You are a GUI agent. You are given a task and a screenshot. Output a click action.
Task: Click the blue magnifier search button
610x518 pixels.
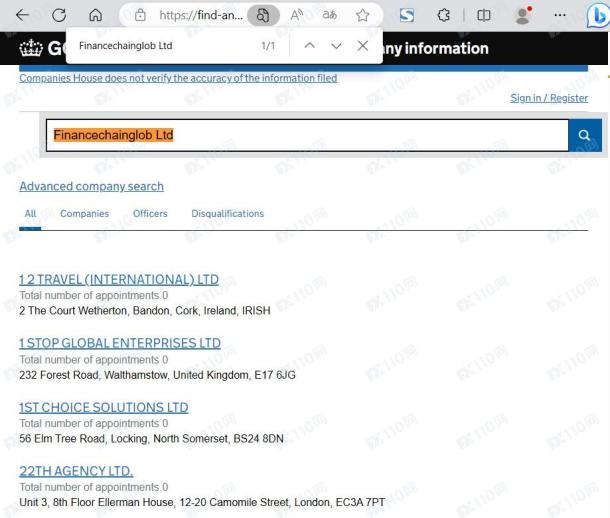click(584, 135)
